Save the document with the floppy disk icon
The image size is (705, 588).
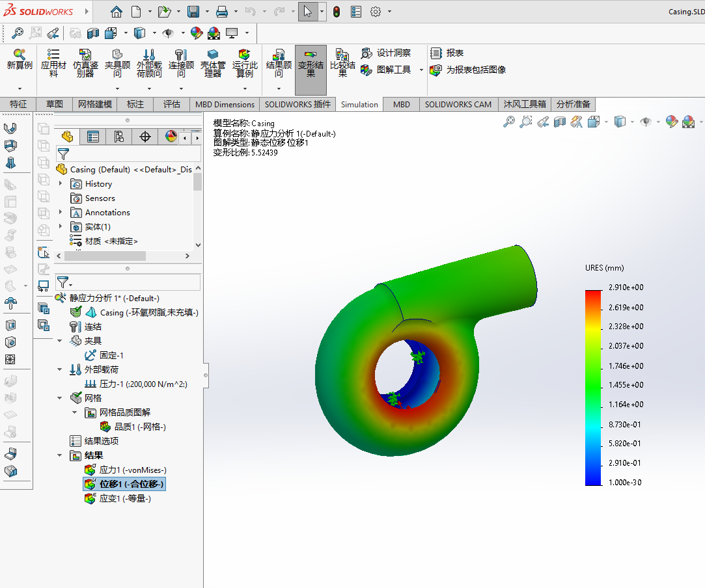pos(193,12)
